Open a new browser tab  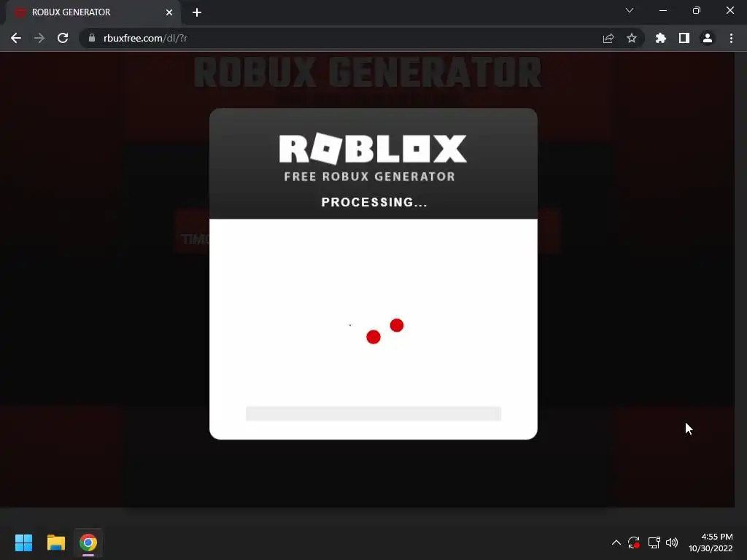tap(197, 12)
